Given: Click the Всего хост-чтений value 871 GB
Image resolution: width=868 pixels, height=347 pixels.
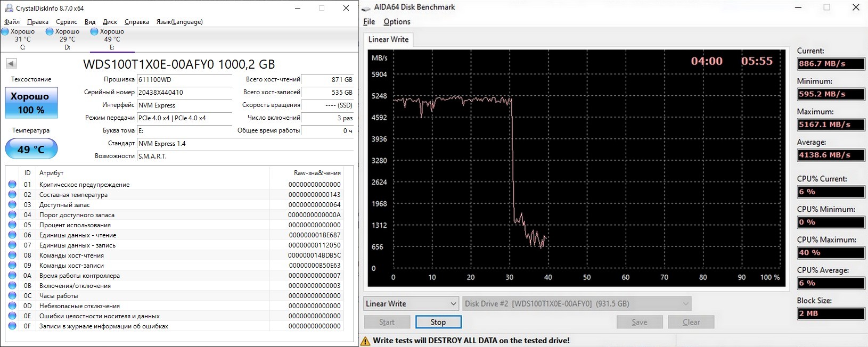Looking at the screenshot, I should (x=327, y=80).
